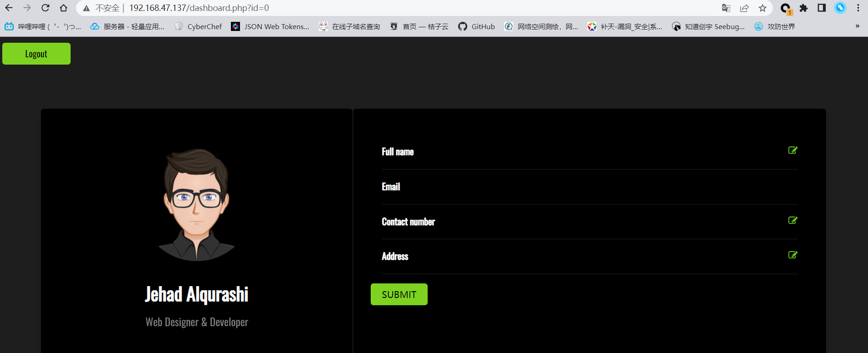Open the 在线子域名查询 bookmark
Screen dimensions: 868x353
(x=349, y=26)
